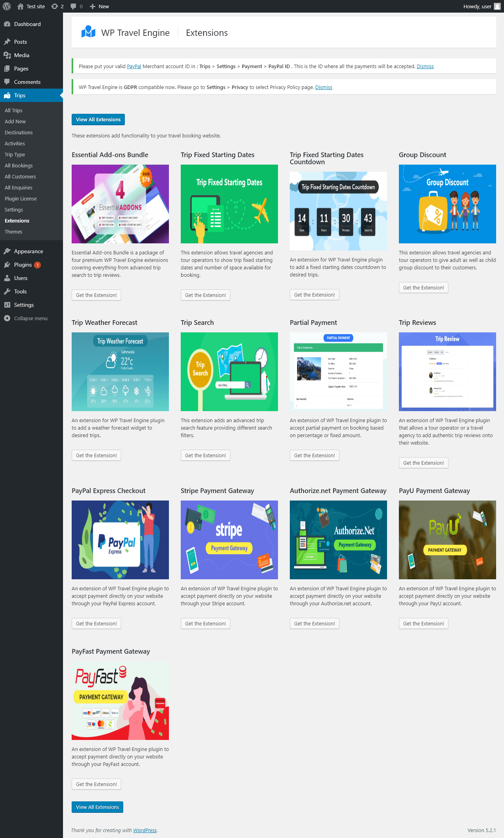Click the Appearance paintbrush icon
This screenshot has height=838, width=504.
coord(7,251)
